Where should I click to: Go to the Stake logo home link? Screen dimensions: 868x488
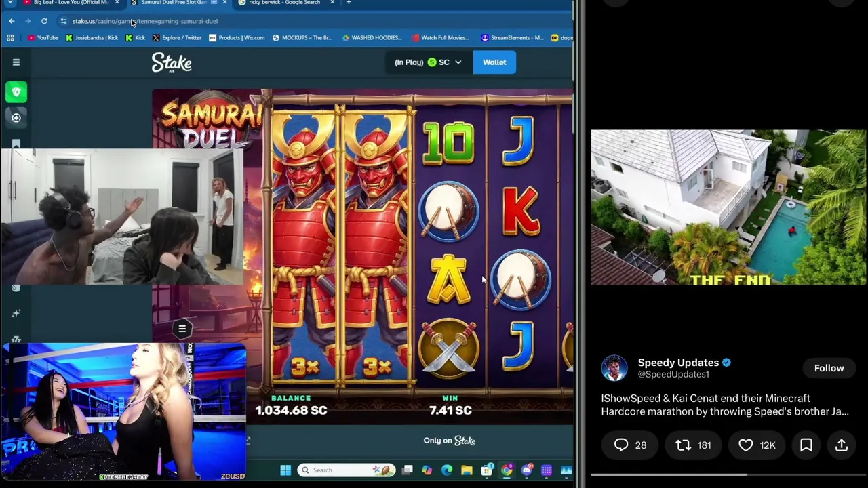click(x=172, y=62)
